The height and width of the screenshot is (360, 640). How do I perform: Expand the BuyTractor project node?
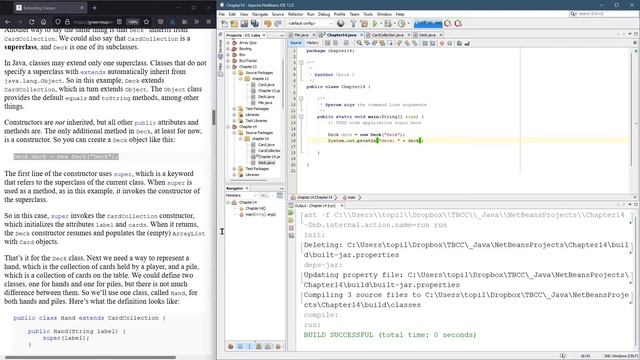[228, 60]
